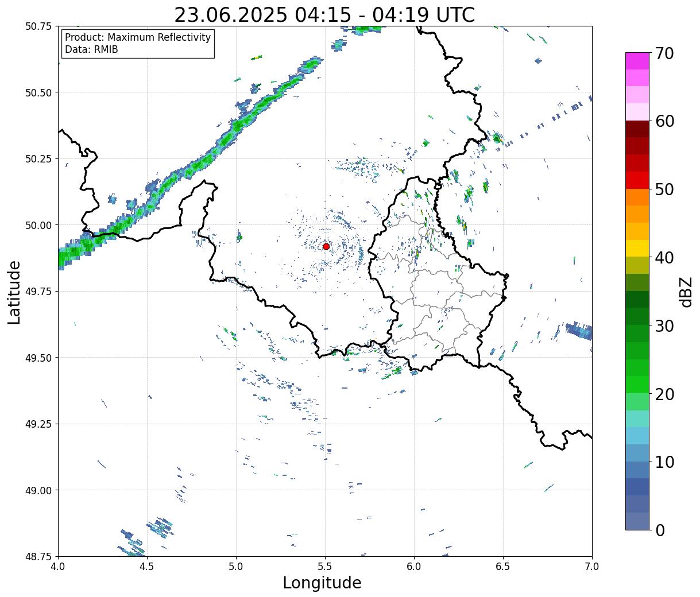Screen dimensions: 700x597
Task: Click the colorbar tick label "0"
Action: [660, 530]
